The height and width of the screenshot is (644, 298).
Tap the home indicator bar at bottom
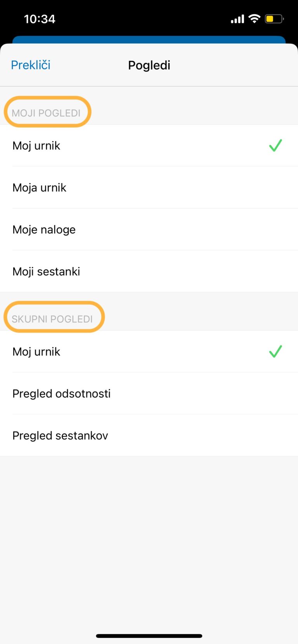point(149,635)
